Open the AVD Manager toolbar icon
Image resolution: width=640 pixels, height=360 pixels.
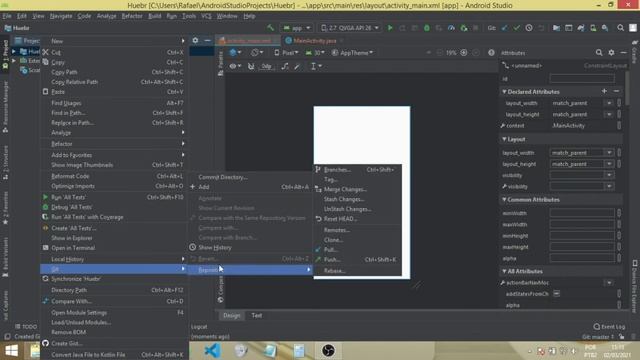click(593, 28)
